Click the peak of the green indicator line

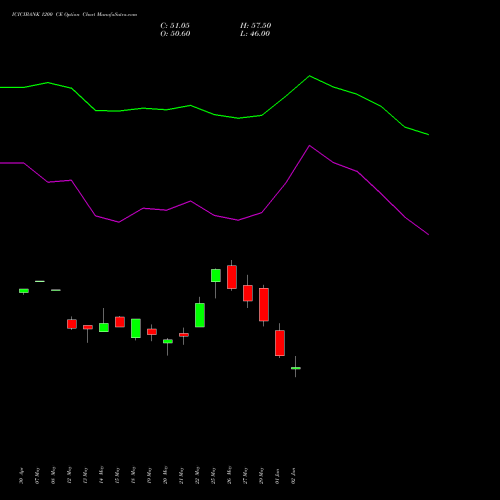[309, 76]
